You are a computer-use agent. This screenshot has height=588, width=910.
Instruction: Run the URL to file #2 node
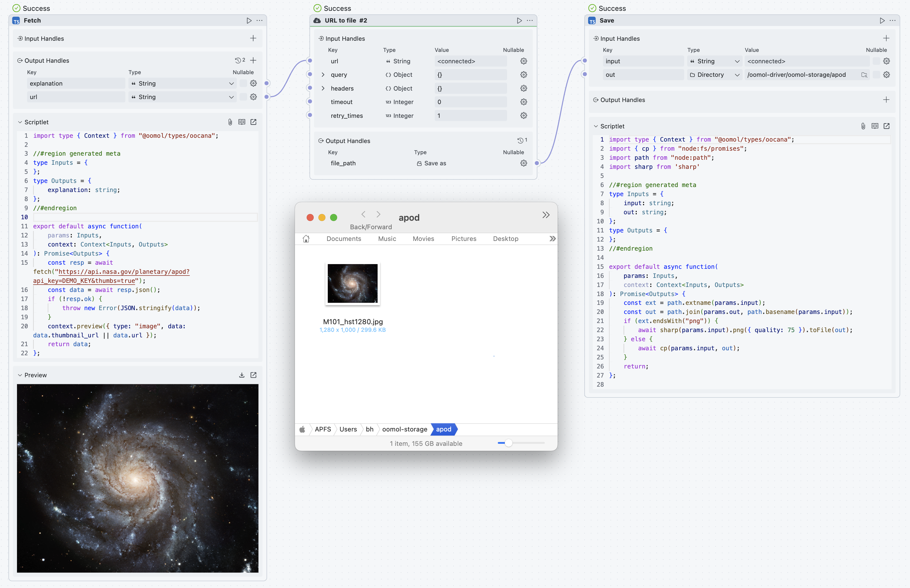[519, 21]
